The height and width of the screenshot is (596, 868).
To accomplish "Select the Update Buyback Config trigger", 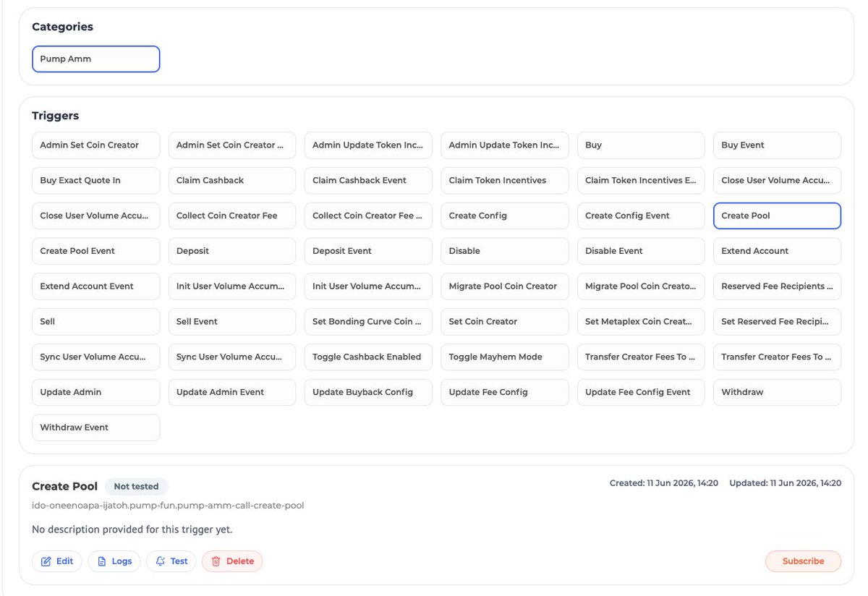I will pos(368,392).
